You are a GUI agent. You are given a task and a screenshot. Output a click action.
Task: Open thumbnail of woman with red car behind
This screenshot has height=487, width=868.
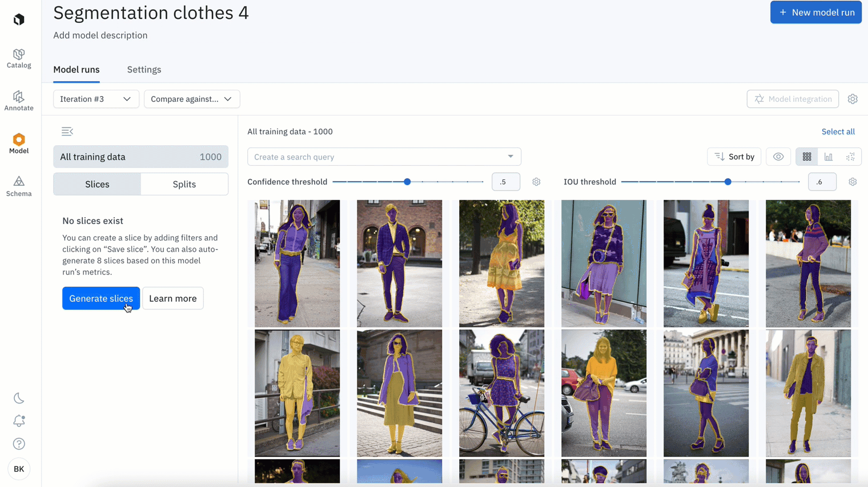(x=604, y=393)
